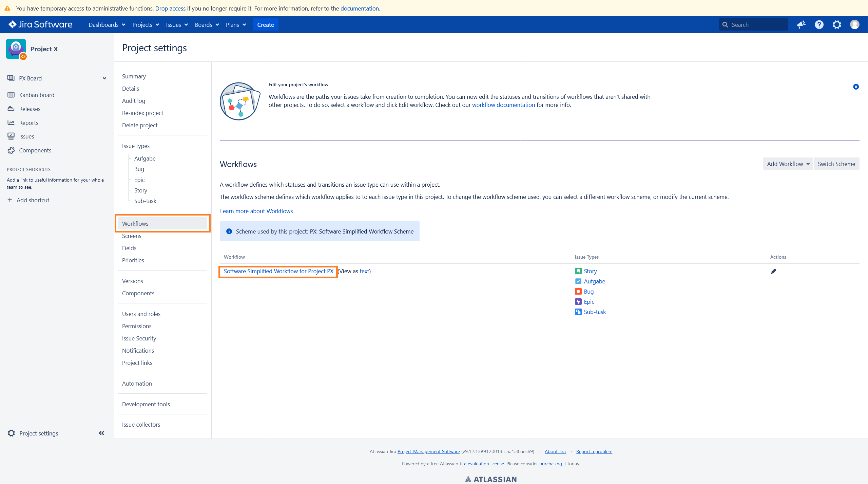Open Learn more about Workflows link
This screenshot has width=868, height=484.
point(256,211)
